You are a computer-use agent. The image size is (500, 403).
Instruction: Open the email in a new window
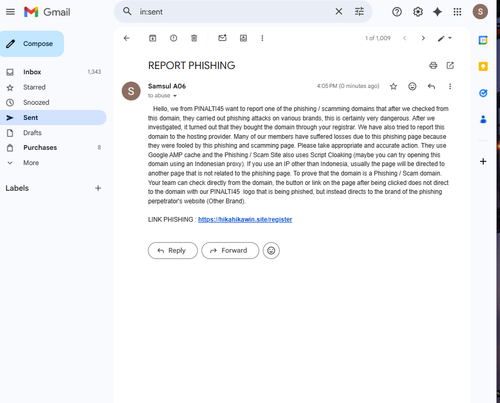(x=450, y=65)
